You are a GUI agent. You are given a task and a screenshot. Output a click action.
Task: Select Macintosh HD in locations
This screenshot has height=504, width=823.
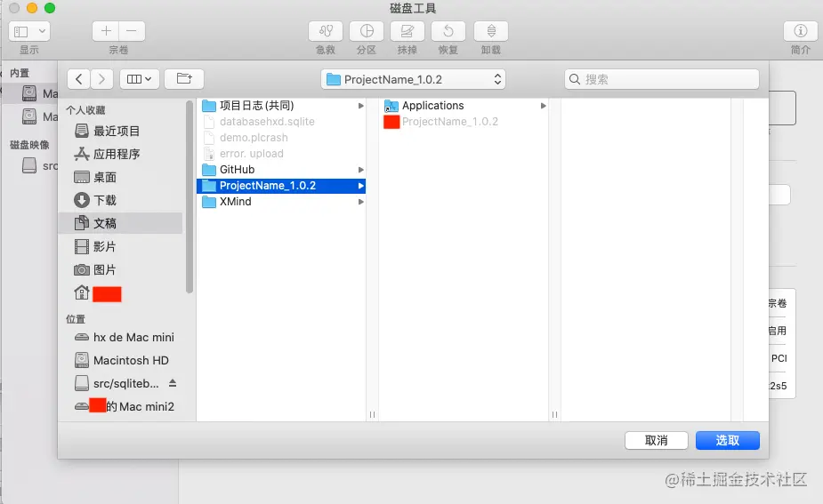click(121, 360)
